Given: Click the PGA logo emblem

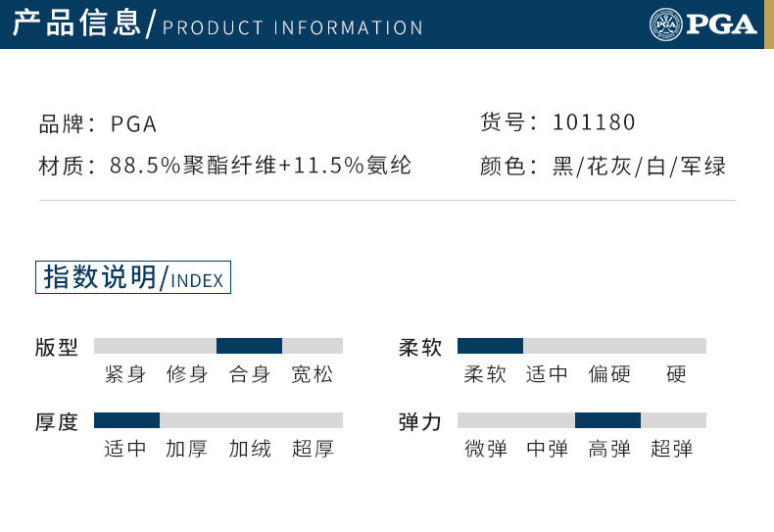Looking at the screenshot, I should [x=665, y=24].
